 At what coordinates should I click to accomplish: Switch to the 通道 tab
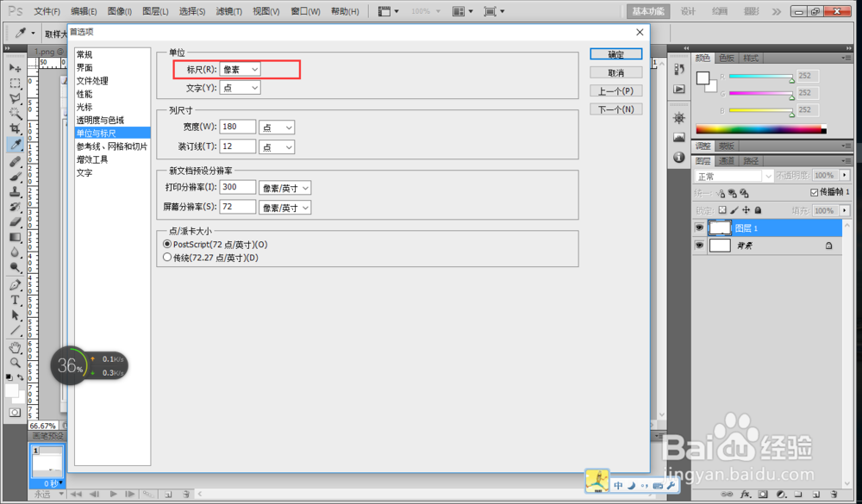coord(726,160)
